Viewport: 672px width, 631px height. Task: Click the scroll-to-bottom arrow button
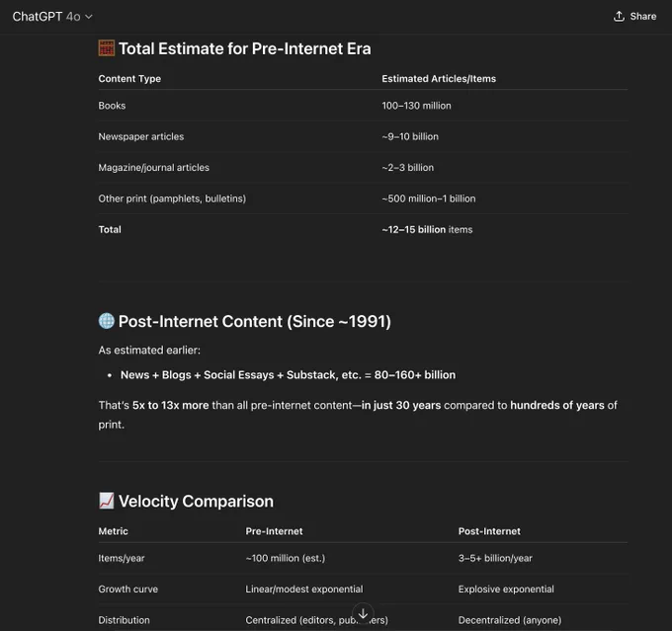pos(363,613)
